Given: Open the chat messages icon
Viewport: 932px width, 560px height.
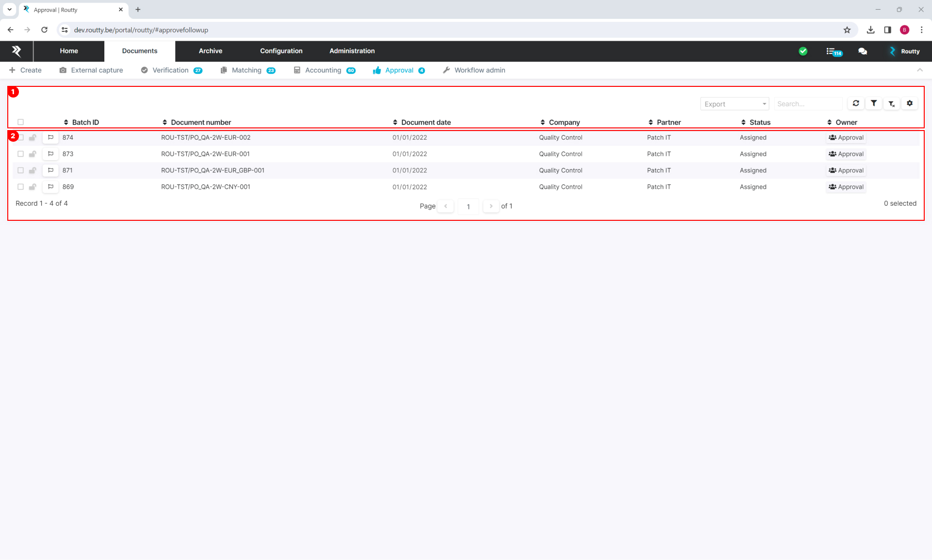Looking at the screenshot, I should click(863, 51).
